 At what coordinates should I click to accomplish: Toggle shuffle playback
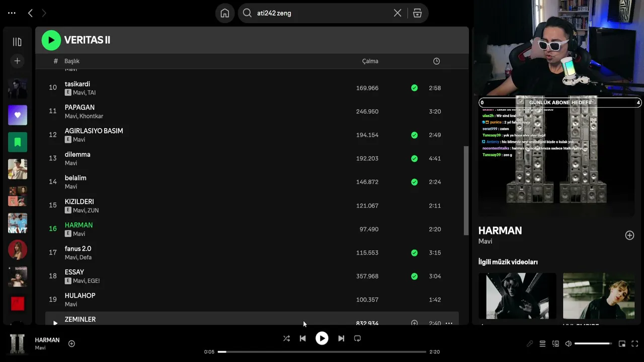click(286, 338)
